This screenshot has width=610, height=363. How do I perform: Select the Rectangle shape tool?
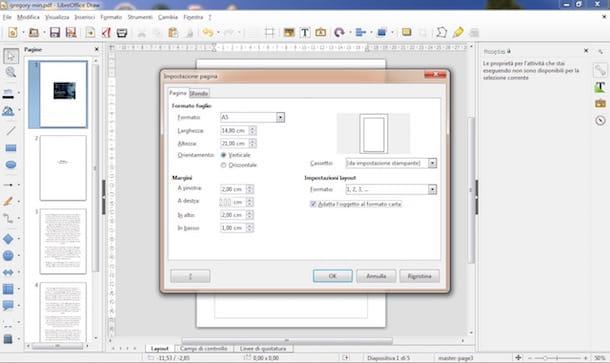coord(11,148)
